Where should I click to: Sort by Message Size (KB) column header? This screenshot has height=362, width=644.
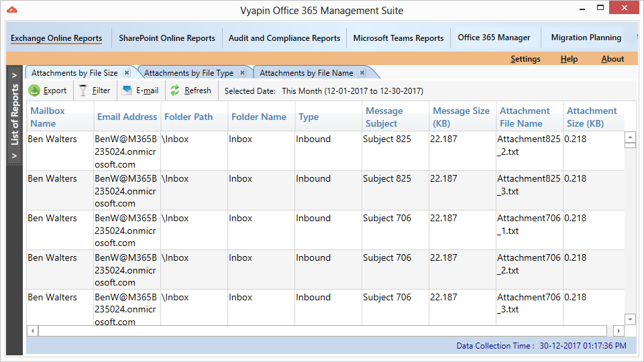[461, 117]
